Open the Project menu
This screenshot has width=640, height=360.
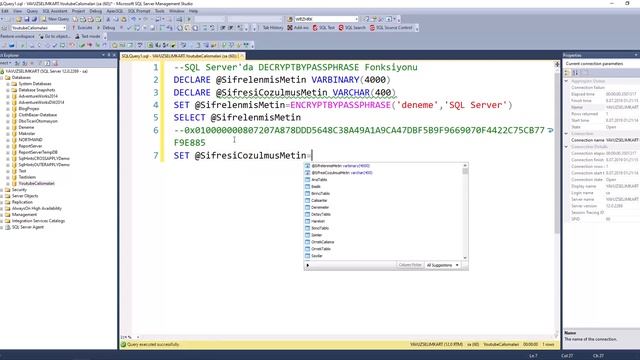click(x=78, y=11)
